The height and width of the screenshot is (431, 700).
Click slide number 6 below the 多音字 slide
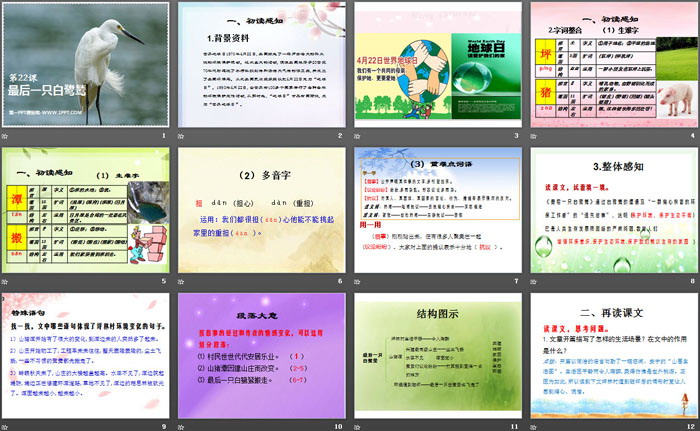(340, 281)
